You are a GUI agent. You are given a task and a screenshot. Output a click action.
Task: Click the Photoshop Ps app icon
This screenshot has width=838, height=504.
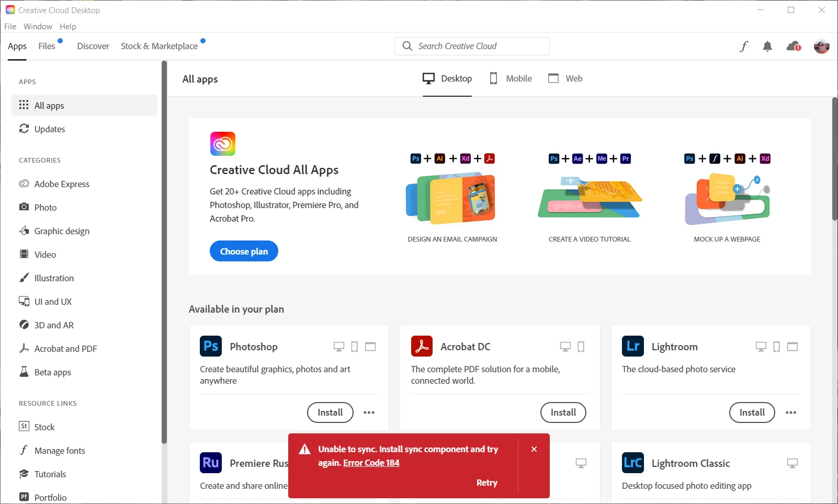coord(211,346)
